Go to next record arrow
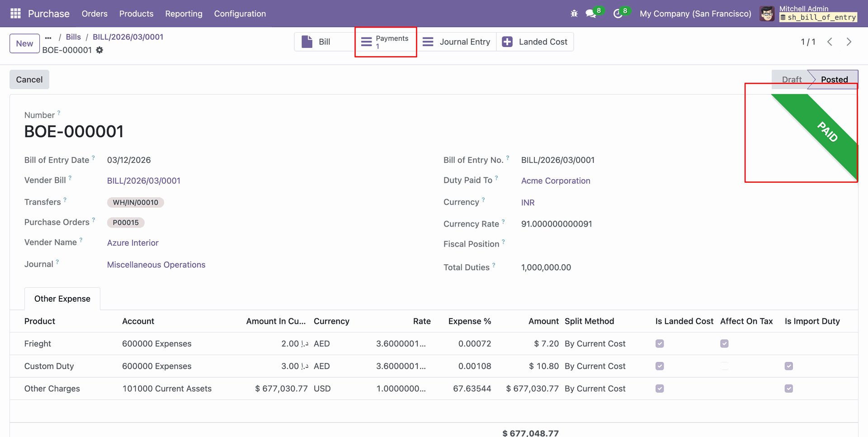 (x=849, y=42)
